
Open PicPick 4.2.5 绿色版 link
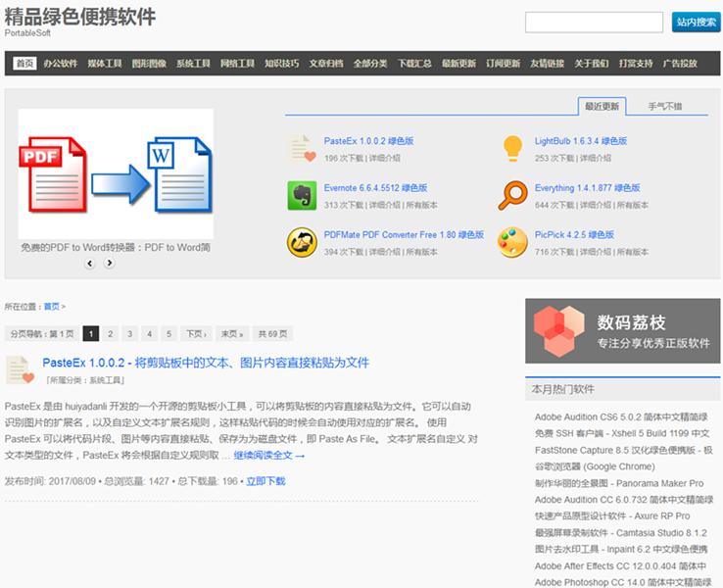tap(574, 235)
